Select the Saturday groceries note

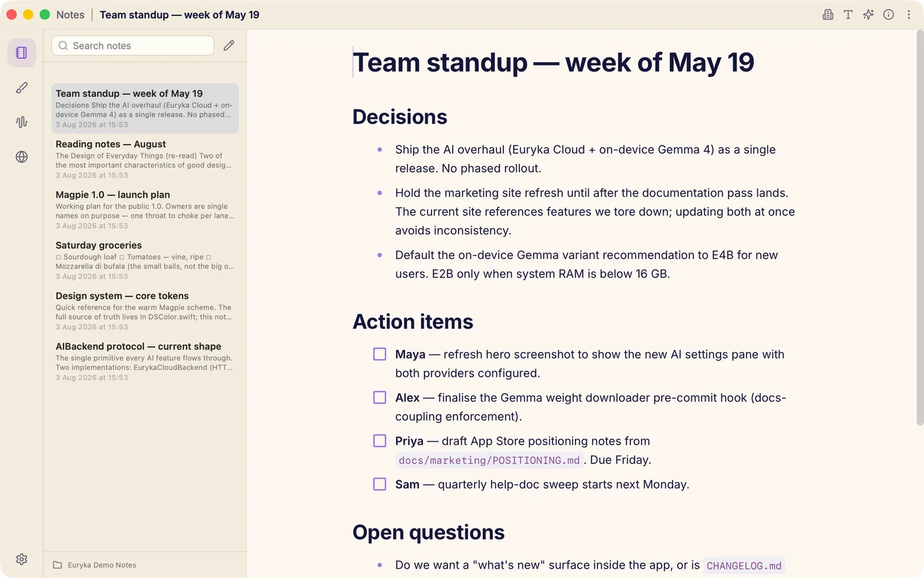145,260
